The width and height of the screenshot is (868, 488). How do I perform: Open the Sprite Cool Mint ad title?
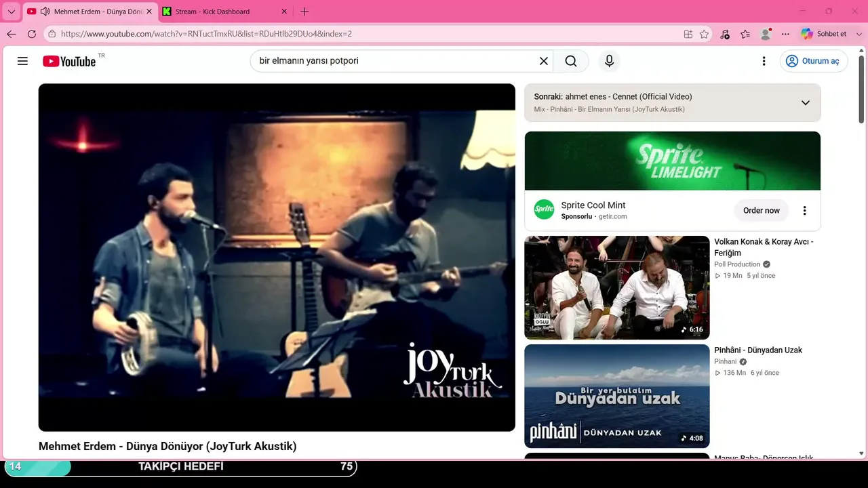593,205
